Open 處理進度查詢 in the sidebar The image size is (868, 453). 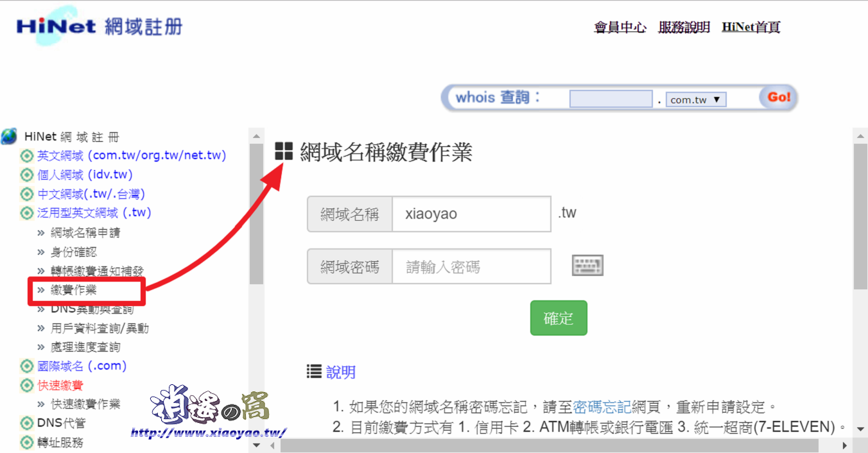85,347
